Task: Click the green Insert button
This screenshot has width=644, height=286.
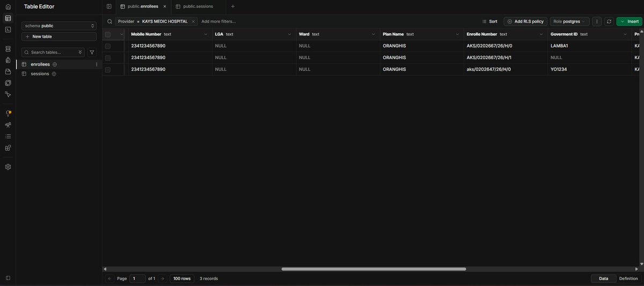Action: pyautogui.click(x=629, y=21)
